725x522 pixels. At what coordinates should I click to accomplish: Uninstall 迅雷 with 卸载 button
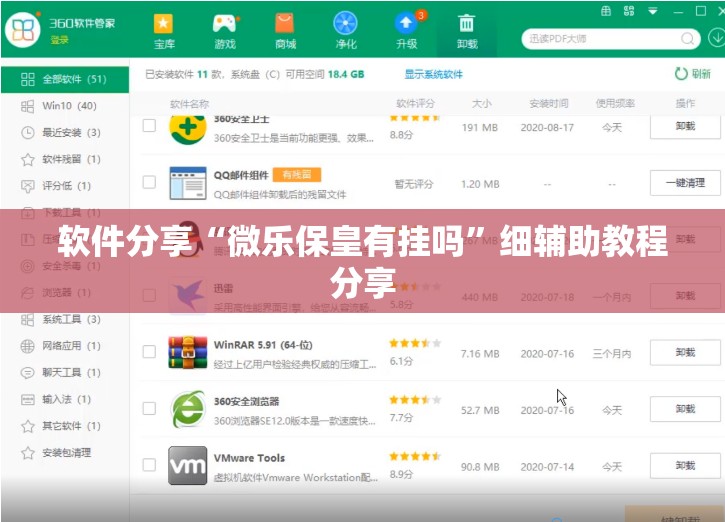point(685,296)
